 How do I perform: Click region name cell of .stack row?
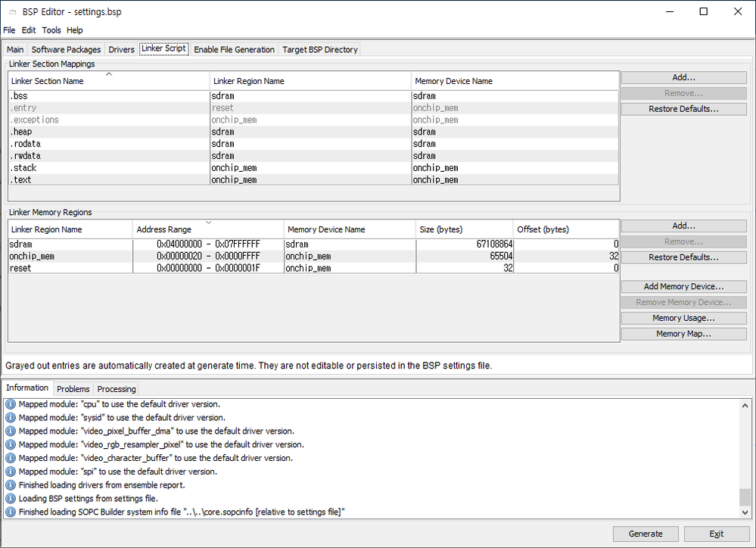click(x=310, y=168)
